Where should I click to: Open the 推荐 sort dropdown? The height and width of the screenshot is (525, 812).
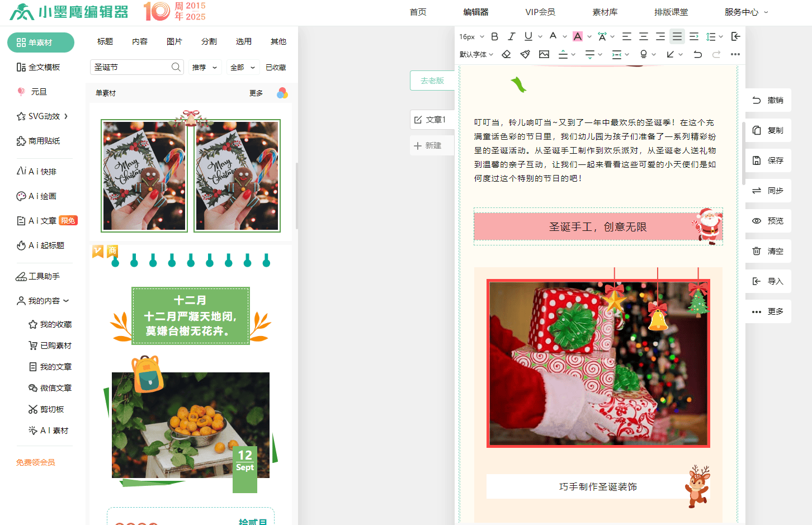point(205,67)
